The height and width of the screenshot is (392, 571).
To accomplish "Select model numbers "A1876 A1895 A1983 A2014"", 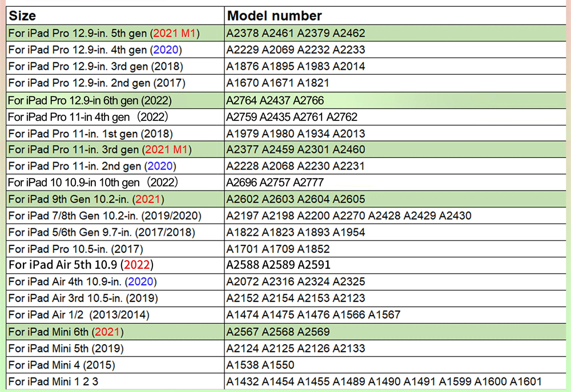I will (295, 67).
